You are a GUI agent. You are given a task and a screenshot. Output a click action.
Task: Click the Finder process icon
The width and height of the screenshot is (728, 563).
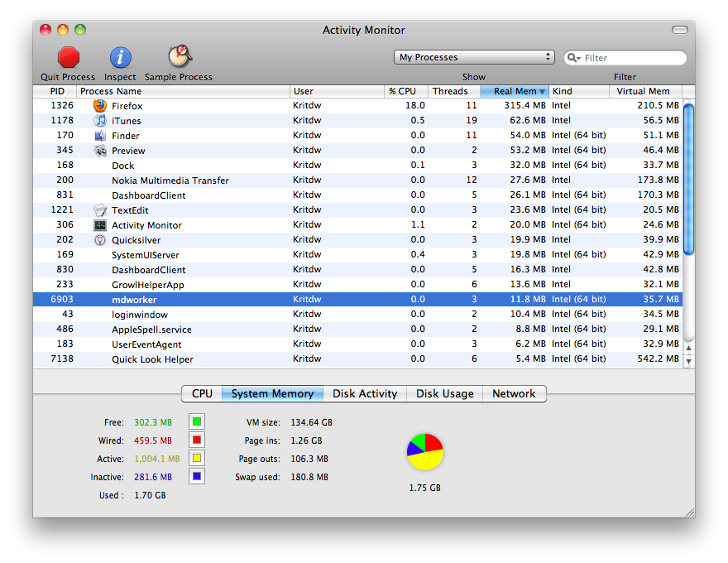pos(100,136)
